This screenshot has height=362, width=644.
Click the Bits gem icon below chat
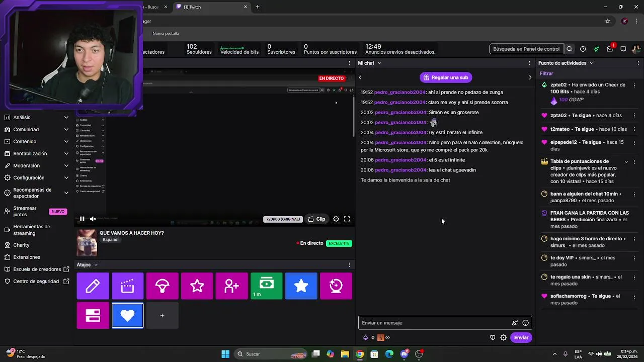pyautogui.click(x=366, y=337)
